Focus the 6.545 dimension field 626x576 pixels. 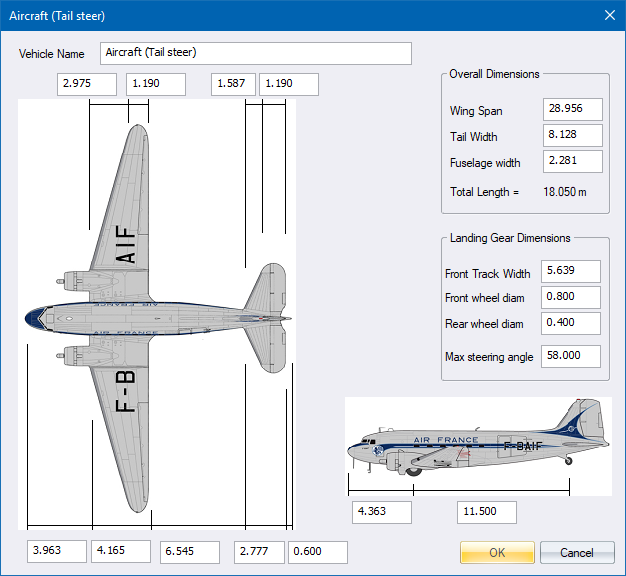click(x=190, y=552)
